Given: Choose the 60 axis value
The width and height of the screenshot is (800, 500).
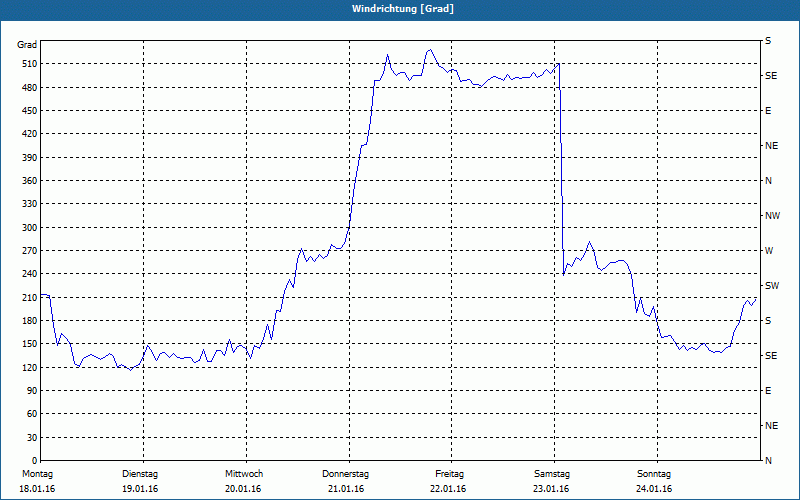Looking at the screenshot, I should [x=32, y=414].
